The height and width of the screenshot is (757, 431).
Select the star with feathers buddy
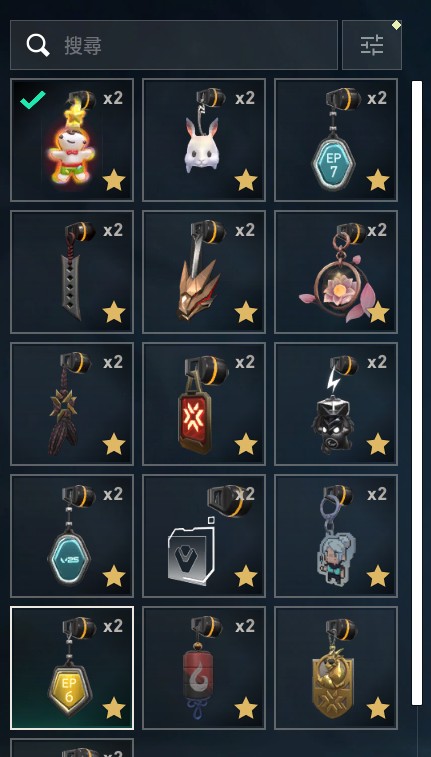[x=72, y=404]
